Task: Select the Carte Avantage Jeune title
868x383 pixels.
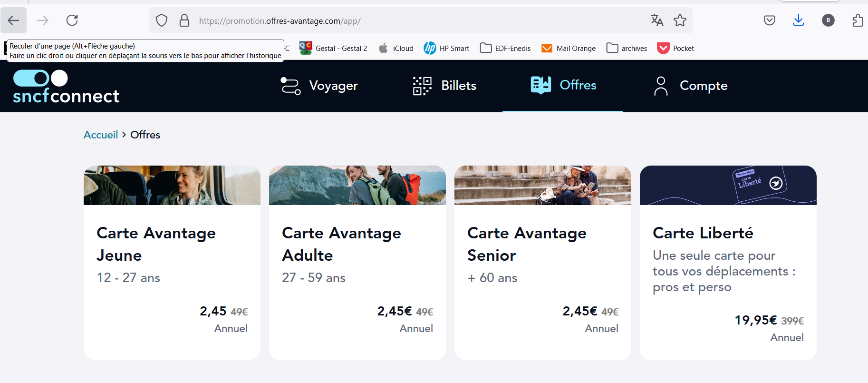Action: click(x=156, y=244)
